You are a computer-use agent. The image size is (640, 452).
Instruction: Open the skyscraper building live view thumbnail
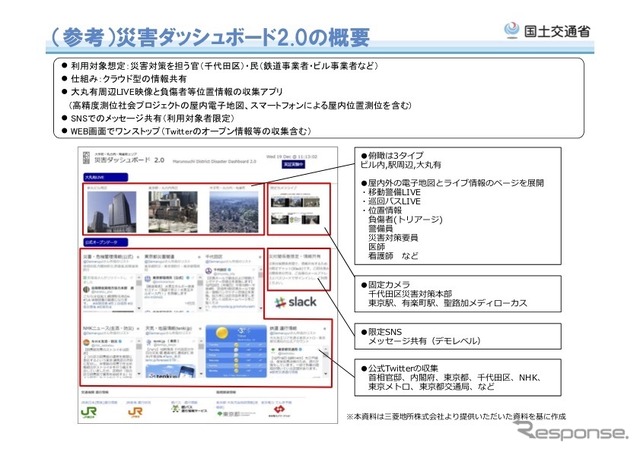point(111,212)
